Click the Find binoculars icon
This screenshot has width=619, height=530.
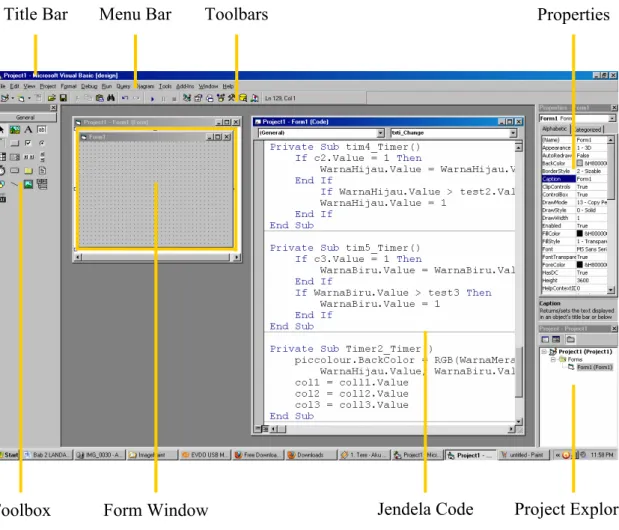click(111, 98)
